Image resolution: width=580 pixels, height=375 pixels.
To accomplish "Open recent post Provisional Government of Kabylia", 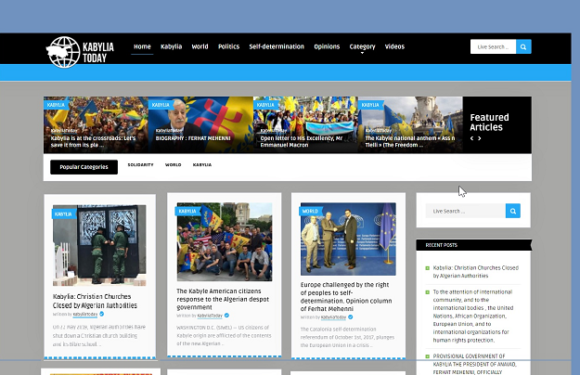I will [x=475, y=364].
